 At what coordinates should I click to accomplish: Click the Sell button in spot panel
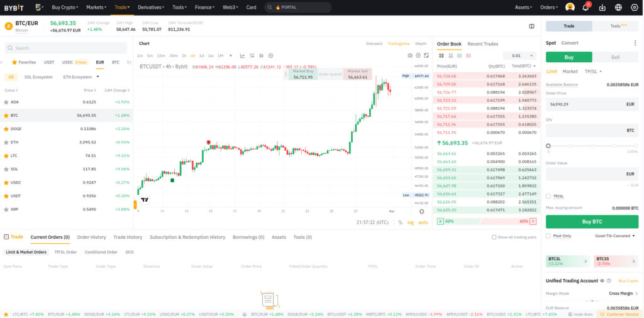click(x=615, y=57)
